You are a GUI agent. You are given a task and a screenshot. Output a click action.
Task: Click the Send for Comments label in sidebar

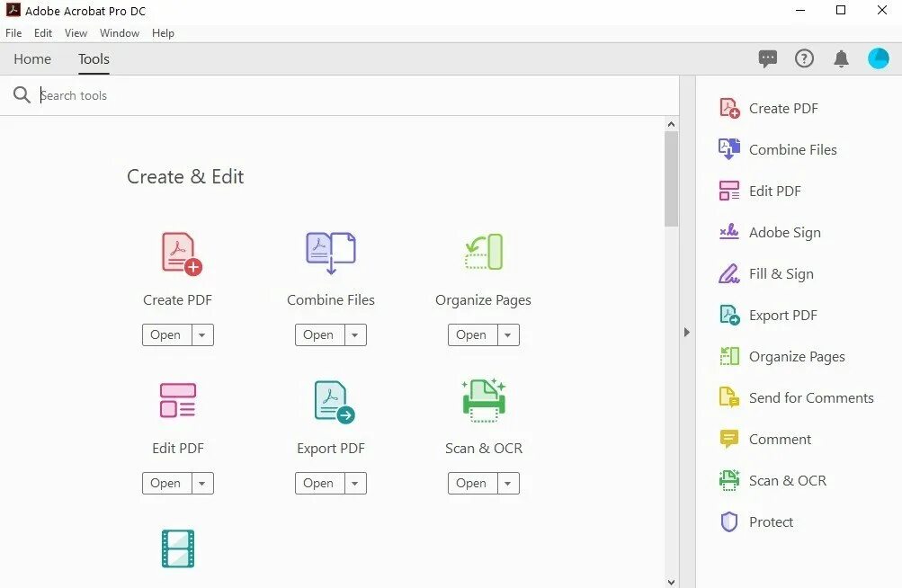(x=811, y=397)
